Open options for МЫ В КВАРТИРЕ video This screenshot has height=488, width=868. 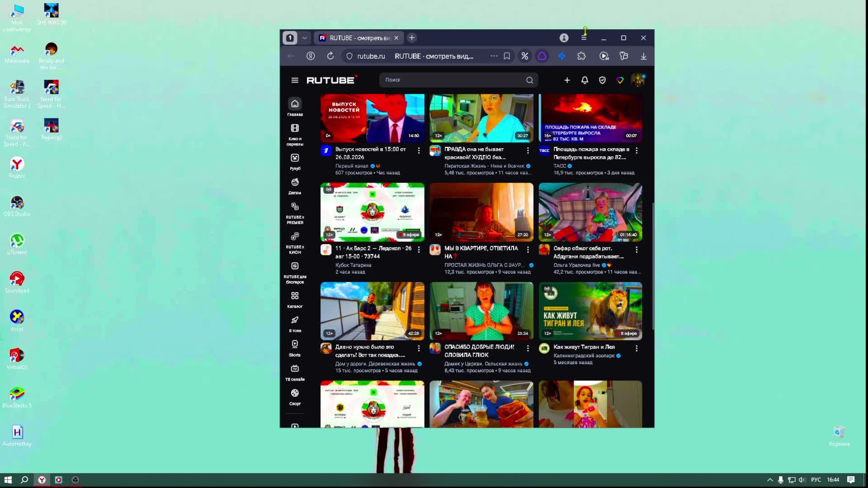coord(528,249)
